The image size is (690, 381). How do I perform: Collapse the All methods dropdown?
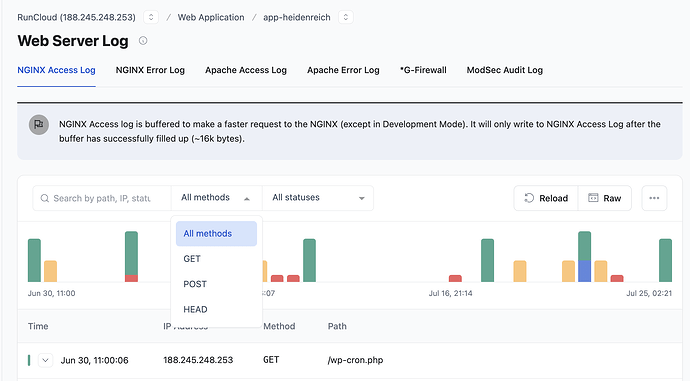tap(216, 198)
